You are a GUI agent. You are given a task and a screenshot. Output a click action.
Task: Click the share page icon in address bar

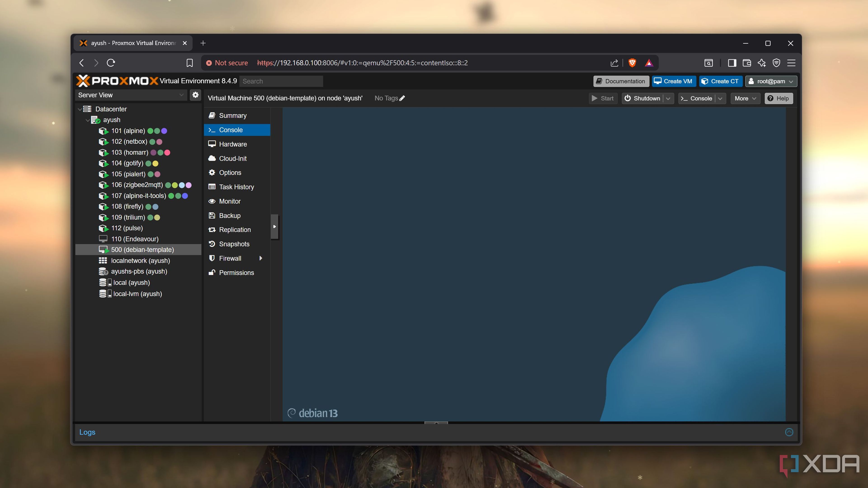coord(614,63)
